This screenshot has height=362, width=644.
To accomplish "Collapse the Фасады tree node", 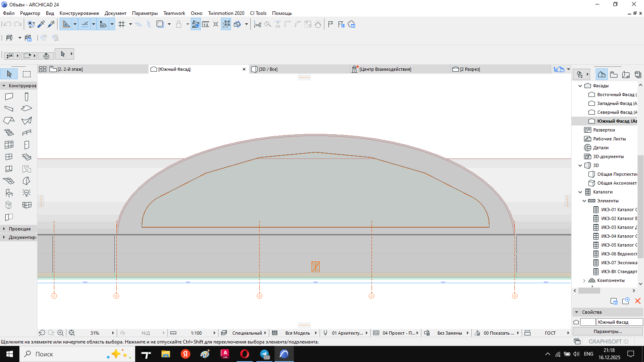I will coord(580,86).
